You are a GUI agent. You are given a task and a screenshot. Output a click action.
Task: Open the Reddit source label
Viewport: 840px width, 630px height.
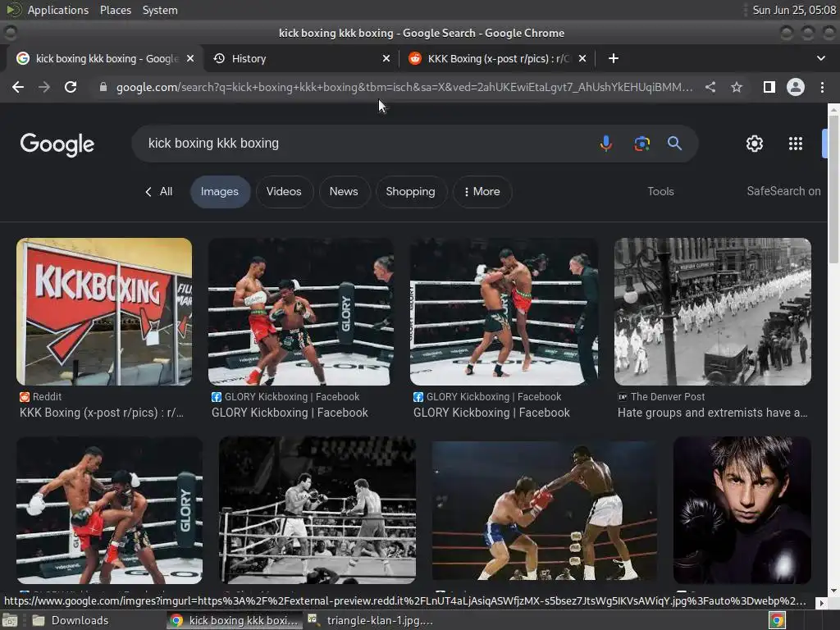pyautogui.click(x=41, y=396)
